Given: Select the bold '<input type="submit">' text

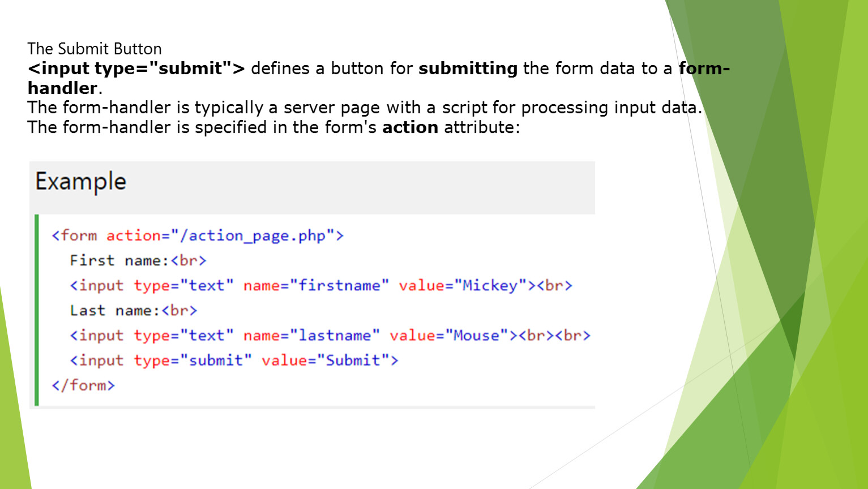Looking at the screenshot, I should pyautogui.click(x=136, y=68).
